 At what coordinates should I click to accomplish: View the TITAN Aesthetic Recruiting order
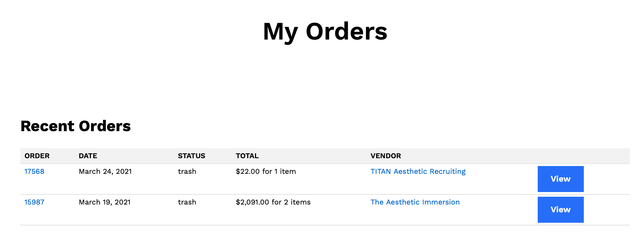(x=560, y=179)
